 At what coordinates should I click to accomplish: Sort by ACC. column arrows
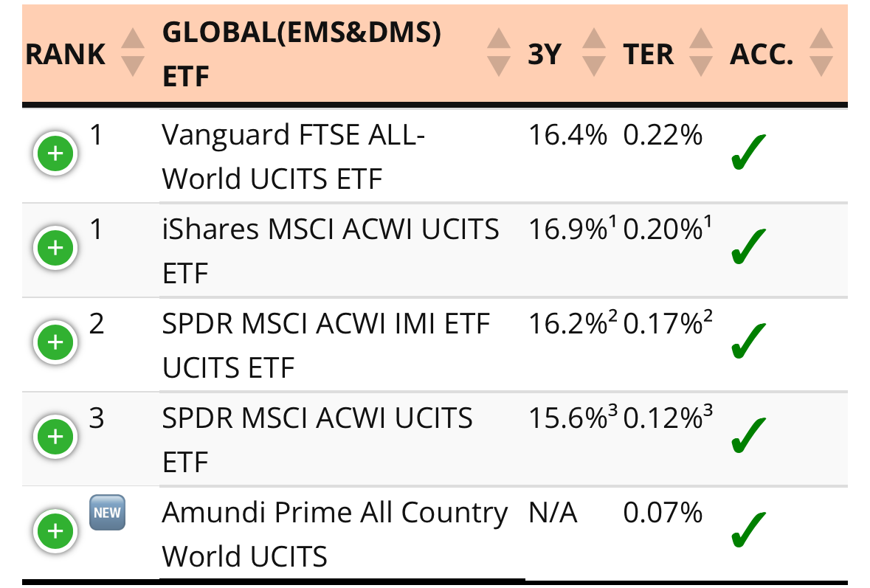pyautogui.click(x=821, y=53)
